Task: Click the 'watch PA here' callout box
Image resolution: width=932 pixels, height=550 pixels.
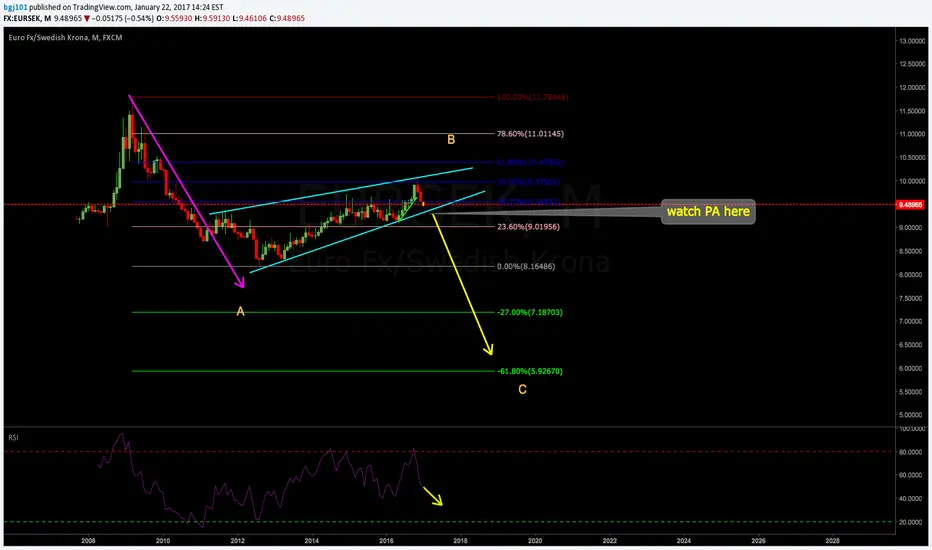Action: pyautogui.click(x=708, y=212)
